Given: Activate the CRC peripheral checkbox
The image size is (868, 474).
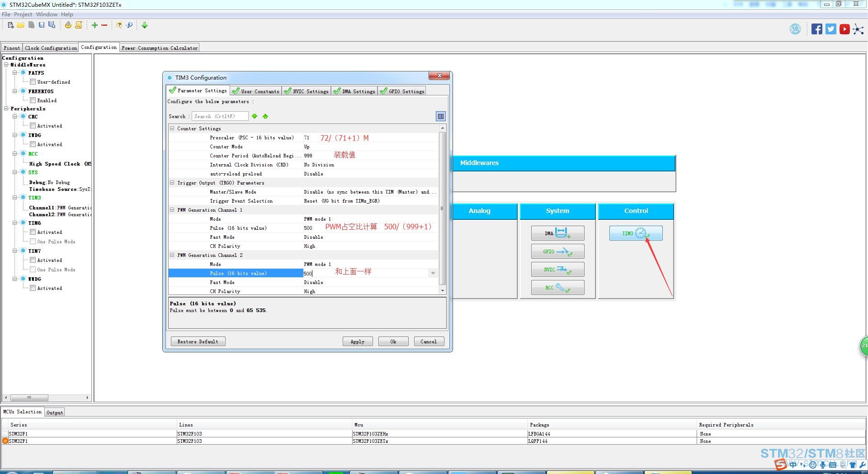Looking at the screenshot, I should pyautogui.click(x=33, y=126).
